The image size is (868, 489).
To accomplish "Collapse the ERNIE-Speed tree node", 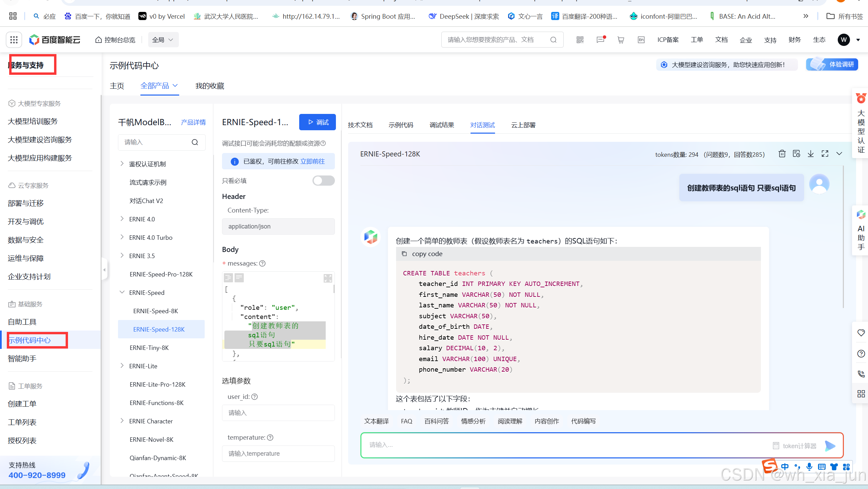I will coord(122,292).
